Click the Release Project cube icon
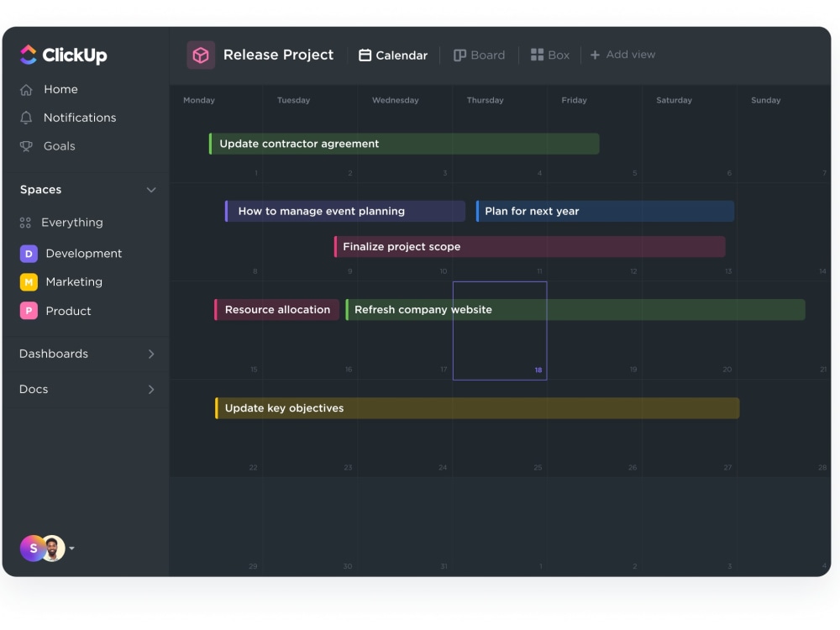The image size is (840, 630). click(199, 55)
